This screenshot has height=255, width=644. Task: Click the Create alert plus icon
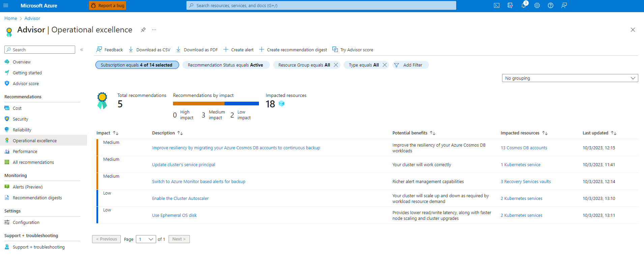[226, 50]
